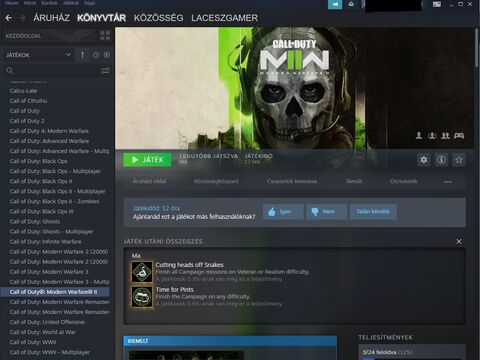
Task: Go forward with the right arrow
Action: (22, 18)
